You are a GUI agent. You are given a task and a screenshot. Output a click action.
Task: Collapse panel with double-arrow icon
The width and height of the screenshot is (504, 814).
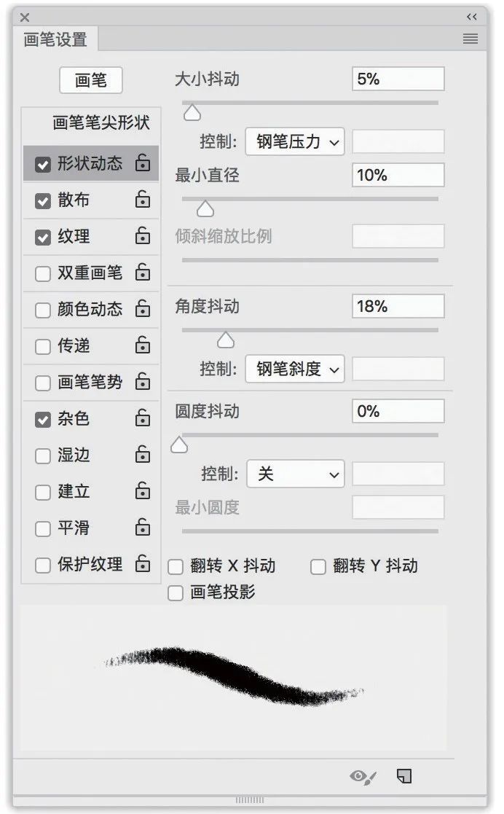472,17
